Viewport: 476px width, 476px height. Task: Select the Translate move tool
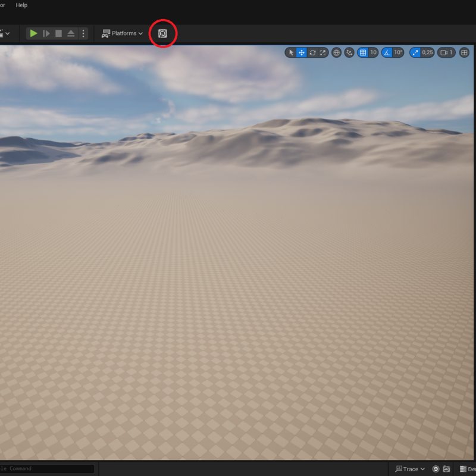(x=302, y=52)
